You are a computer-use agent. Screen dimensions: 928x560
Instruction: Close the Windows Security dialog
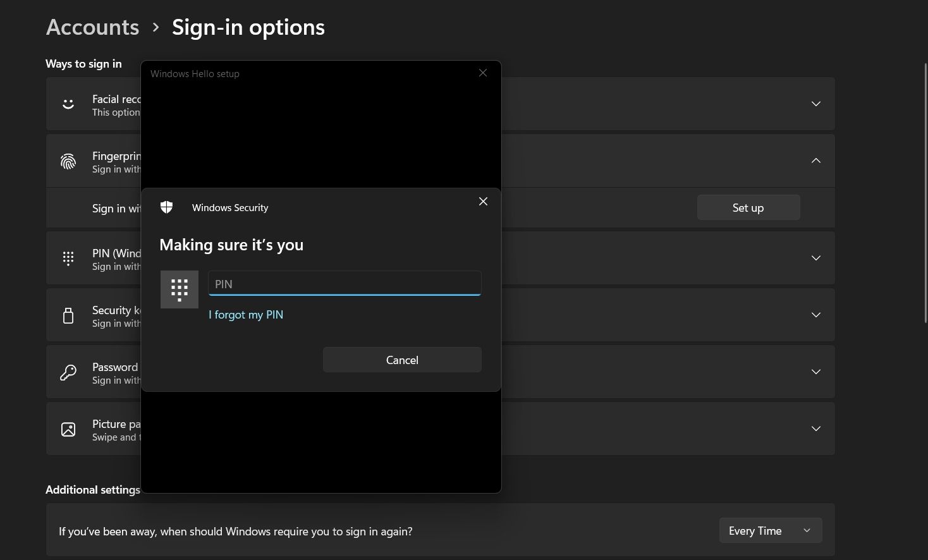coord(483,201)
